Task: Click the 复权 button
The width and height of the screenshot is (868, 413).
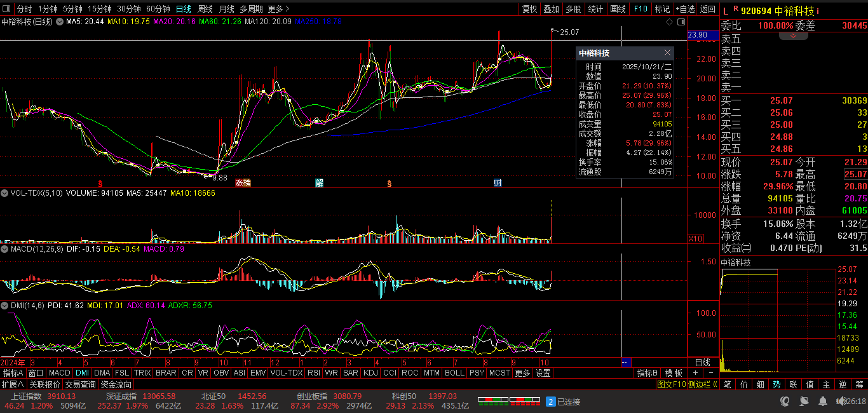Action: pyautogui.click(x=529, y=9)
